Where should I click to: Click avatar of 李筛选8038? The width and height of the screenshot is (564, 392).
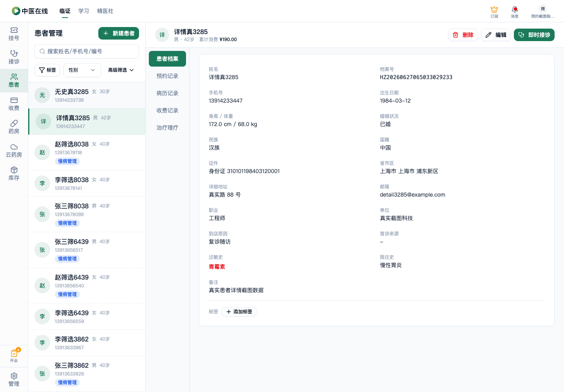point(42,183)
